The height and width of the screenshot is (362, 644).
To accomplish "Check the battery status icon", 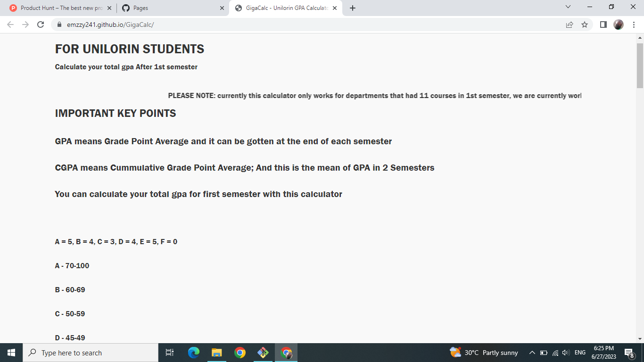I will coord(543,353).
